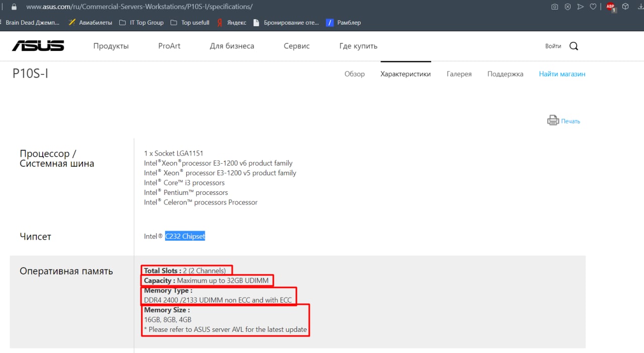This screenshot has width=644, height=353.
Task: Click the 'Pentium processors' line
Action: (186, 192)
